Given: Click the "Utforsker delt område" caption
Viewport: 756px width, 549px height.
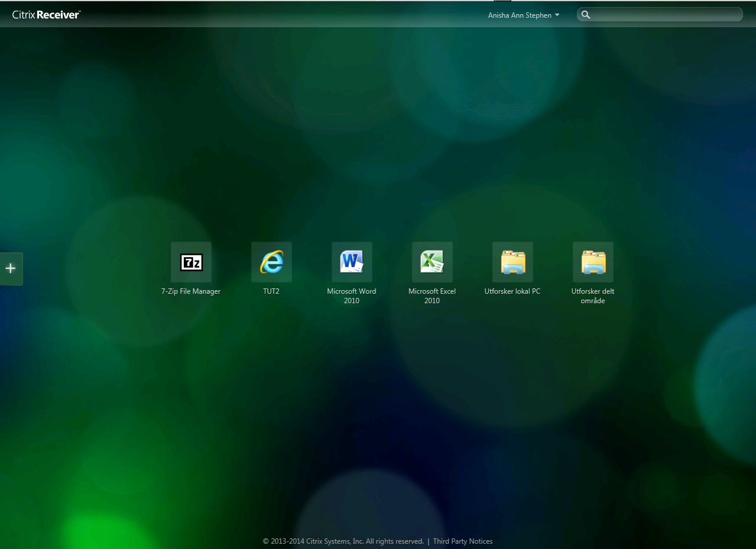Looking at the screenshot, I should pos(593,296).
